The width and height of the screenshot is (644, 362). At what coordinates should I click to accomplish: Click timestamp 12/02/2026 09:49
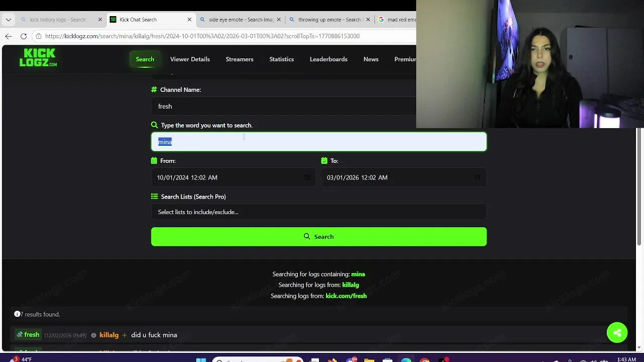(x=65, y=335)
